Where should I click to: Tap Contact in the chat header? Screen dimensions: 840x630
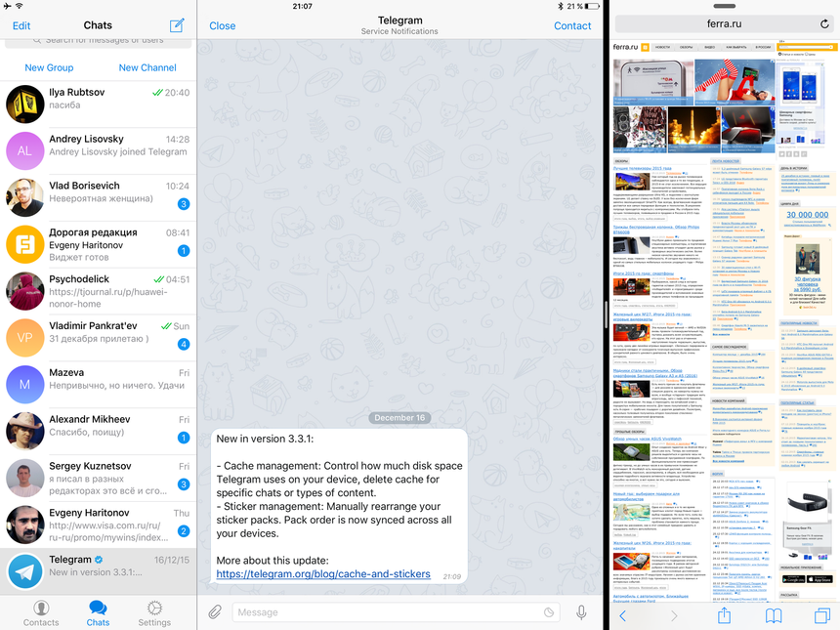(572, 25)
